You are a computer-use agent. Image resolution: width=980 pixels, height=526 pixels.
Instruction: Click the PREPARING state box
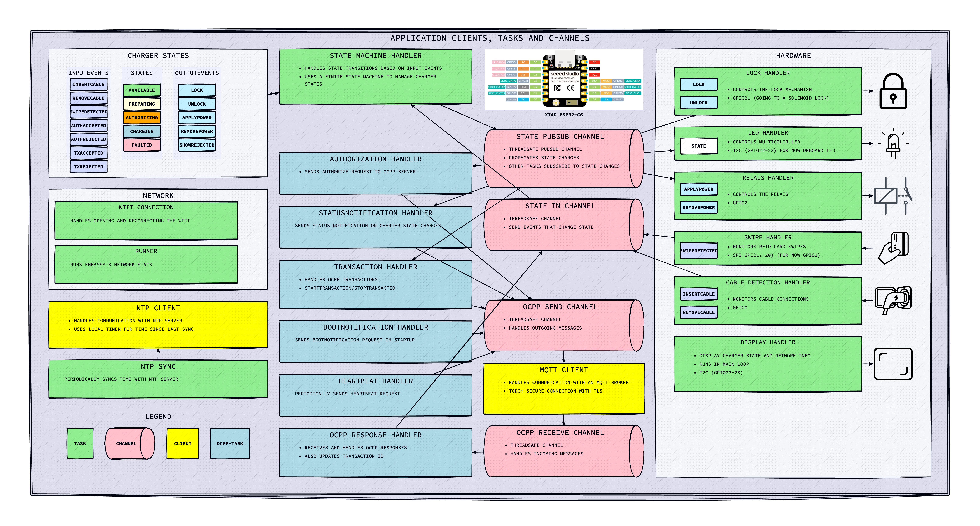142,104
